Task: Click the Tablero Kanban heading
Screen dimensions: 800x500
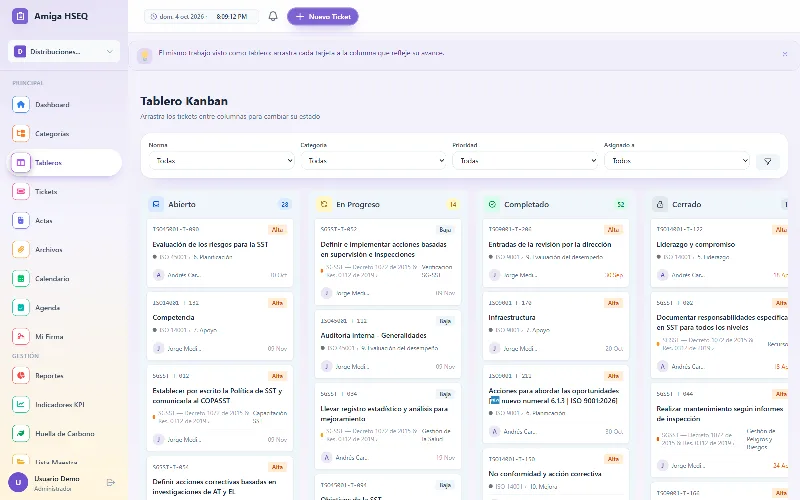Action: [x=184, y=101]
